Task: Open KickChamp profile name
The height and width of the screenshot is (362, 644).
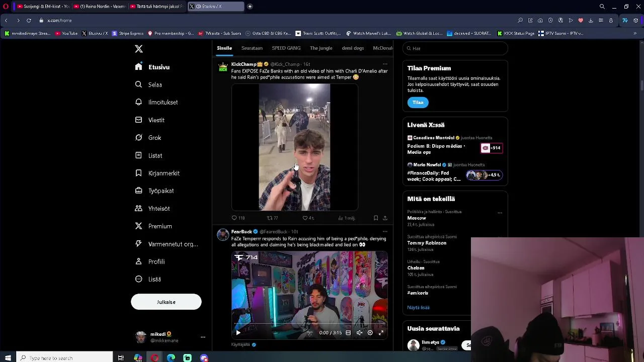Action: click(x=244, y=64)
